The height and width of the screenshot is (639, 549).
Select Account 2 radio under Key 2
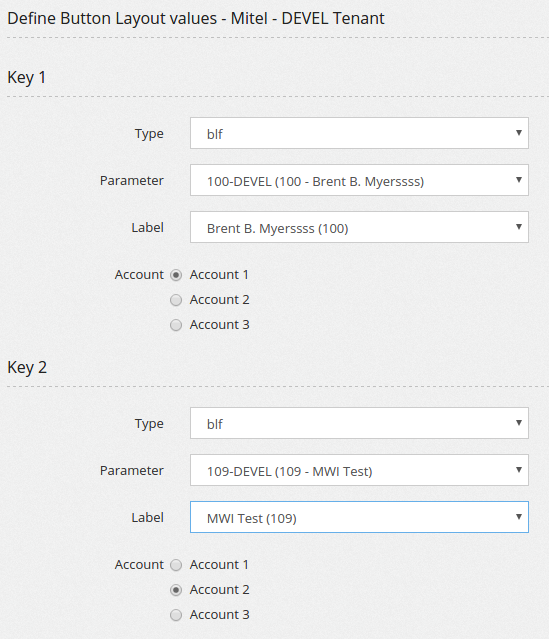point(176,590)
